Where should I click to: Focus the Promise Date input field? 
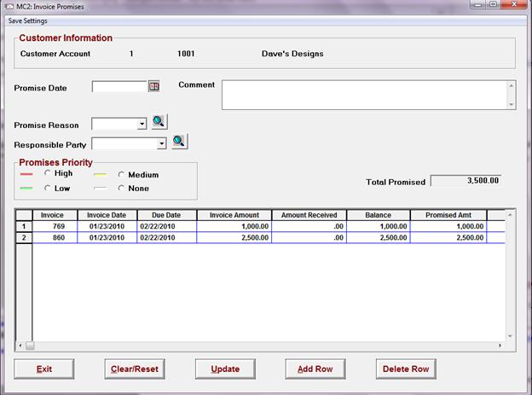point(119,86)
